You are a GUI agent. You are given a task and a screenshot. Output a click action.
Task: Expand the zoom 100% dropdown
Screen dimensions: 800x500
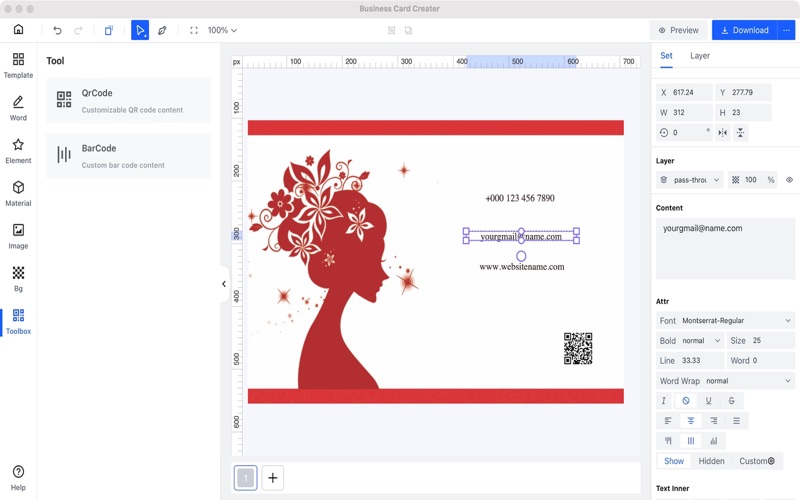(222, 30)
